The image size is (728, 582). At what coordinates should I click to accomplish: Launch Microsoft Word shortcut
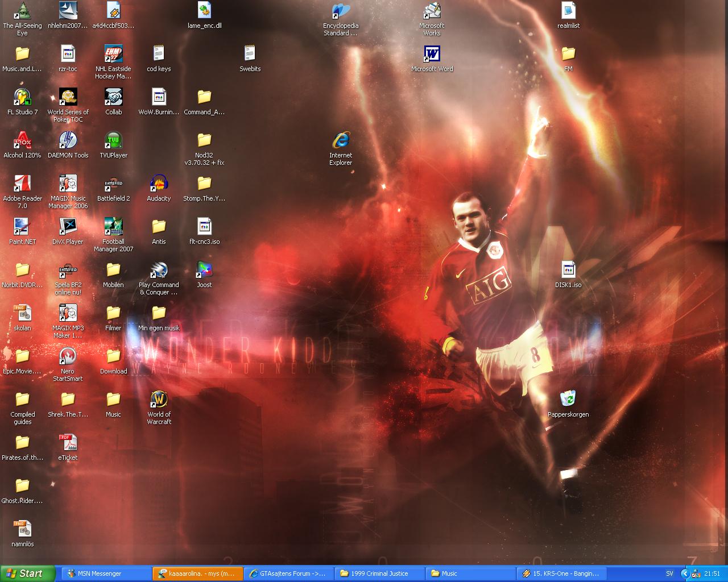(x=432, y=55)
